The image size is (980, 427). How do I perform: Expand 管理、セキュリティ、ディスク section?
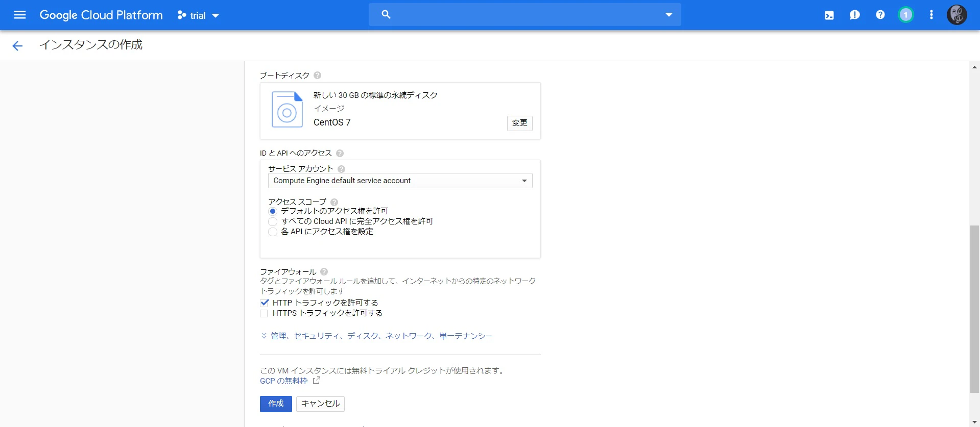[x=377, y=336]
